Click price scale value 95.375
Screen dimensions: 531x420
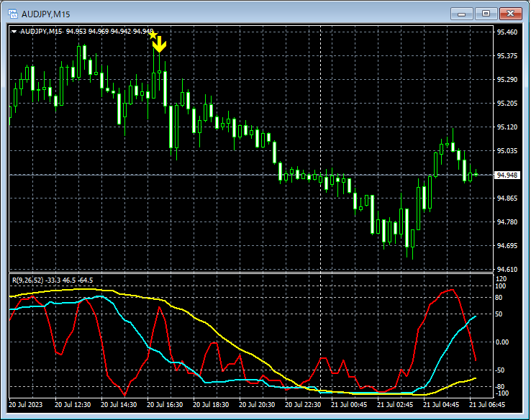pyautogui.click(x=507, y=56)
